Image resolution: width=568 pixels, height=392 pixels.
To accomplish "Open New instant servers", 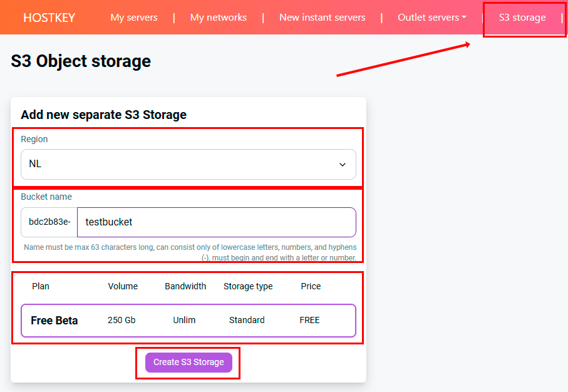I will [x=322, y=18].
